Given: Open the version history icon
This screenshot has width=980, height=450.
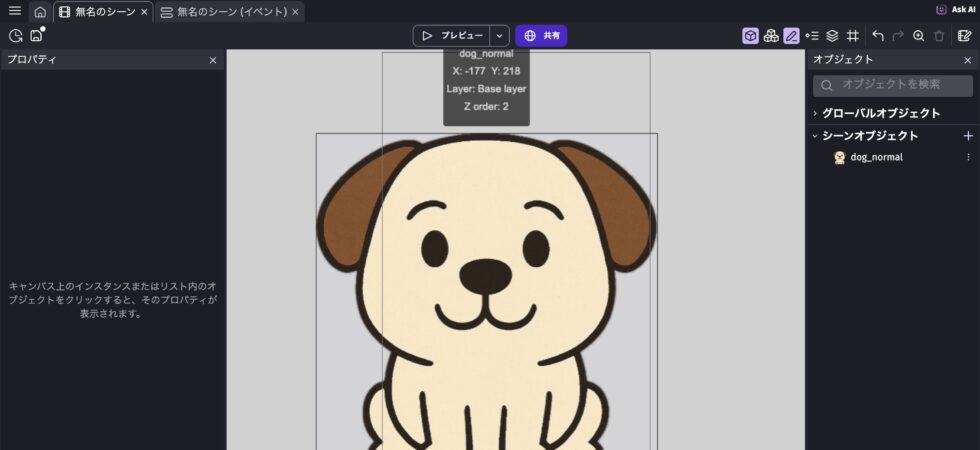Looking at the screenshot, I should pos(15,36).
